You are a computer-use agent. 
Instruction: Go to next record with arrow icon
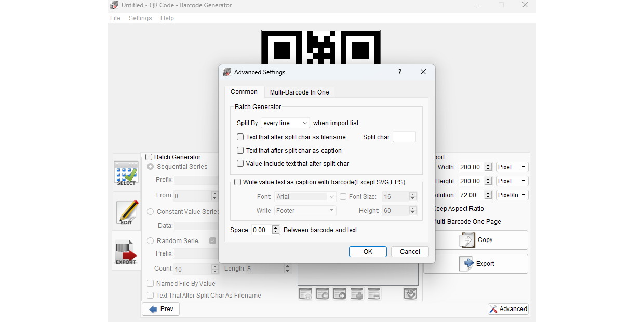click(x=340, y=293)
